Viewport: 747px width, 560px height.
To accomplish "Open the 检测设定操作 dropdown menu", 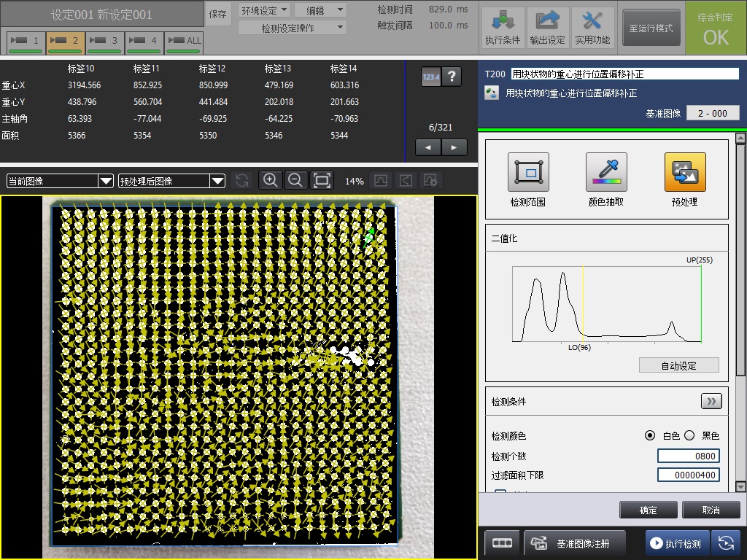I will coord(293,28).
